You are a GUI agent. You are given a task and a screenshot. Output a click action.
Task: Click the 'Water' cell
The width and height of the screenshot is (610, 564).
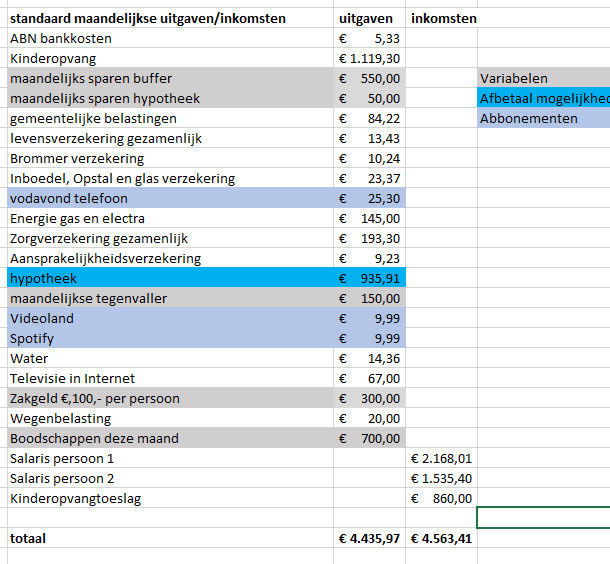tap(170, 359)
